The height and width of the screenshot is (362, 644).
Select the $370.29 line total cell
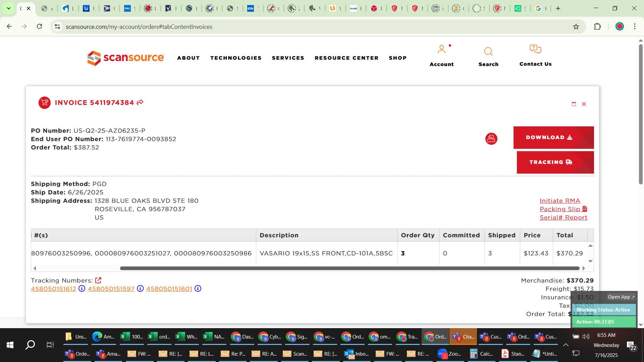pos(570,253)
